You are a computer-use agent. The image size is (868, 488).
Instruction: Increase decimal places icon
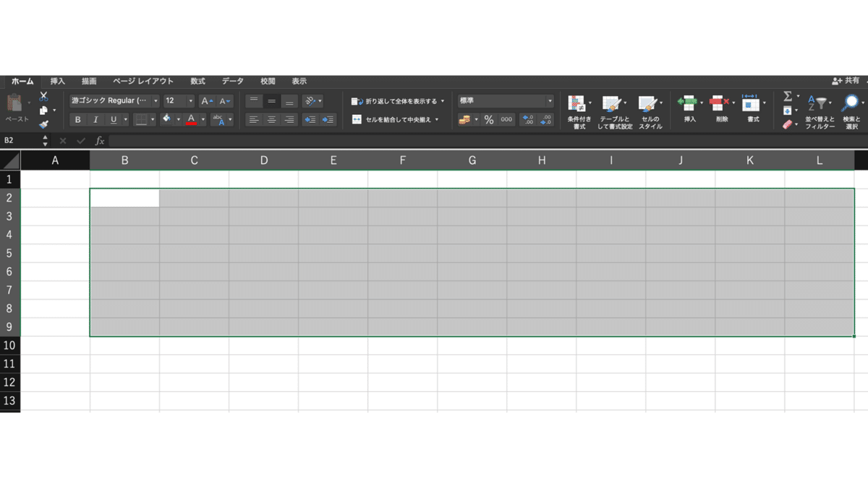pos(527,119)
